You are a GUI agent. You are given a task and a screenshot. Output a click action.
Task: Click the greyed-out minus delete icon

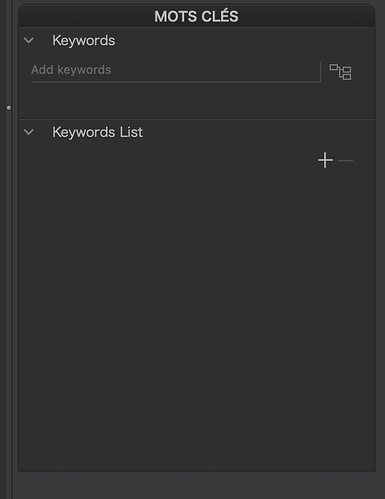(346, 161)
